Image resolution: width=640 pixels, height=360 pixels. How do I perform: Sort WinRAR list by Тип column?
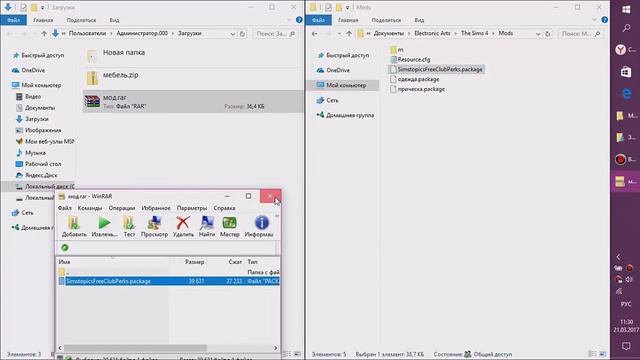click(253, 262)
